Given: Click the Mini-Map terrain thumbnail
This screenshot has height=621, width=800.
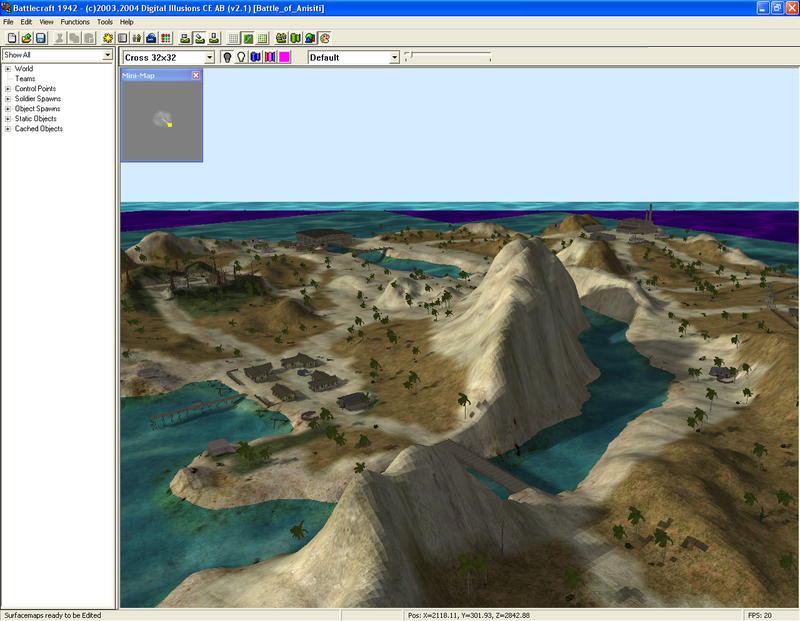Looking at the screenshot, I should pyautogui.click(x=162, y=120).
